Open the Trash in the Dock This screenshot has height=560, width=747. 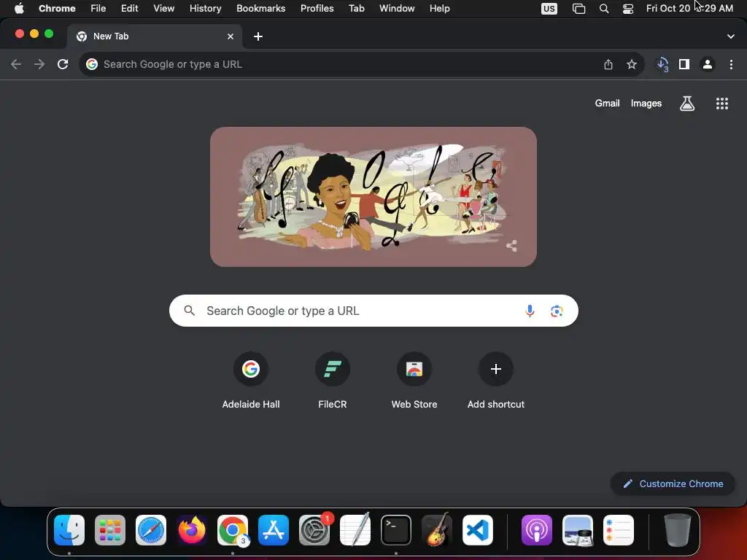(x=678, y=530)
